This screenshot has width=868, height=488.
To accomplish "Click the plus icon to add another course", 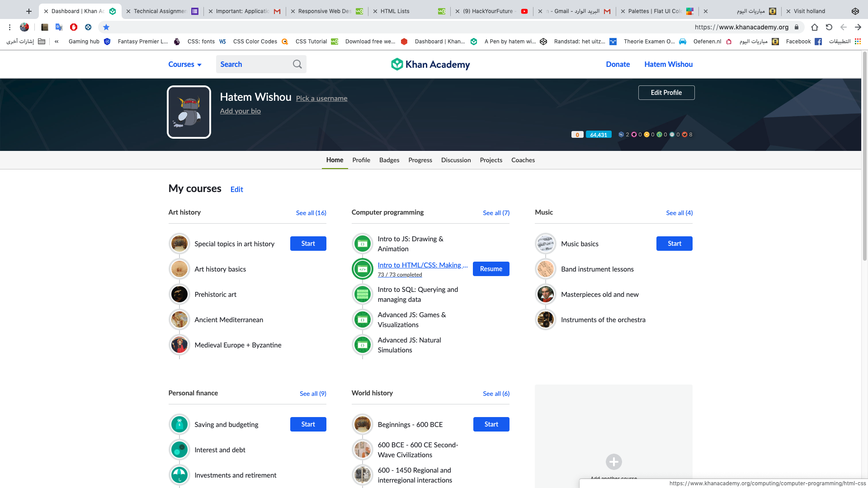I will point(614,462).
